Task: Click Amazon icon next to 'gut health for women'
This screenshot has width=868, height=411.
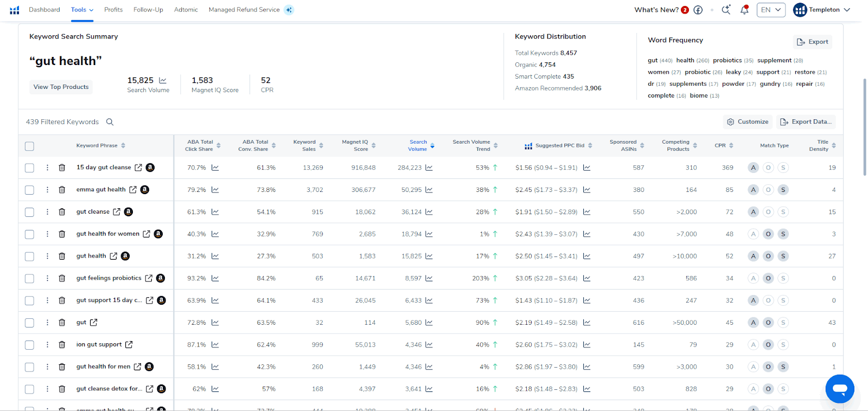Action: (158, 234)
